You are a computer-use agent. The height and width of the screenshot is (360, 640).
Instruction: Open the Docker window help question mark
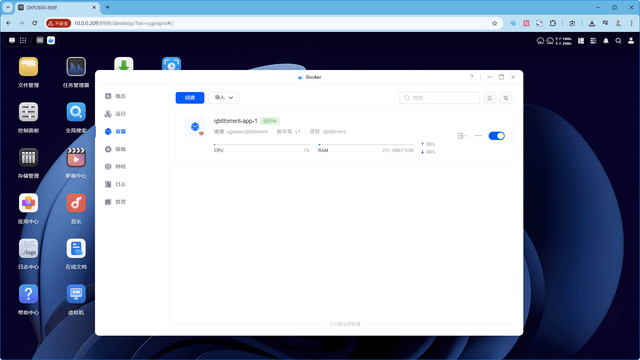(x=471, y=77)
